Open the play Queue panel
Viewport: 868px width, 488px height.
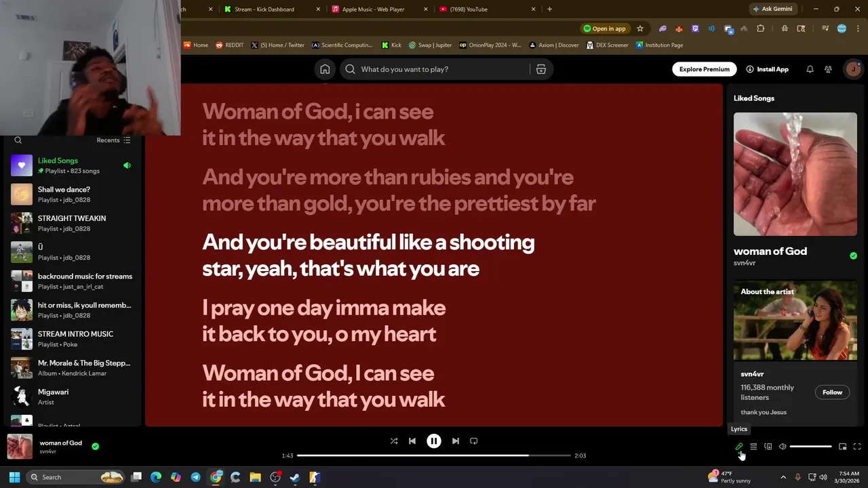753,447
